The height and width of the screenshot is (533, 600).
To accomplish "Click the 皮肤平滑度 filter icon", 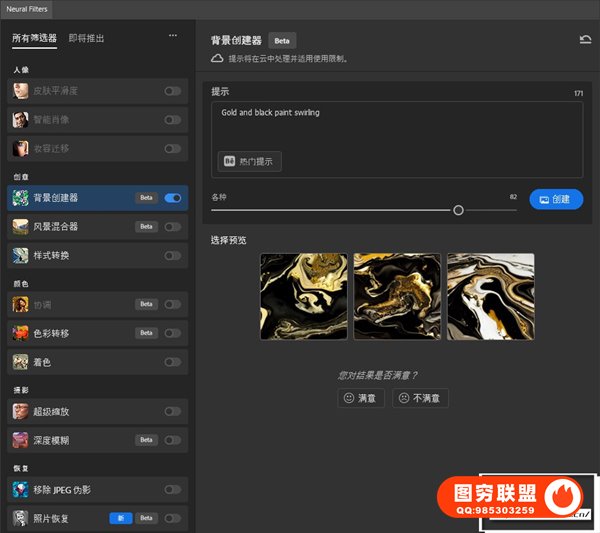I will point(20,91).
